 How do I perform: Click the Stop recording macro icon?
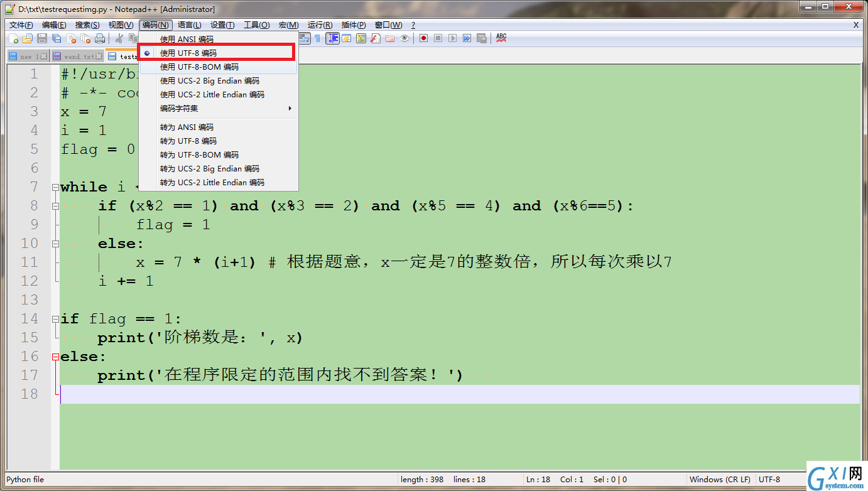pos(438,38)
